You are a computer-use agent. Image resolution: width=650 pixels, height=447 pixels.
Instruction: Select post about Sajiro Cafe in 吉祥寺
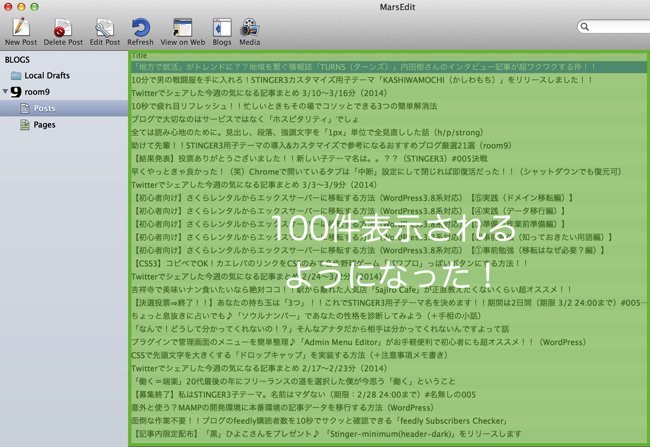(388, 290)
